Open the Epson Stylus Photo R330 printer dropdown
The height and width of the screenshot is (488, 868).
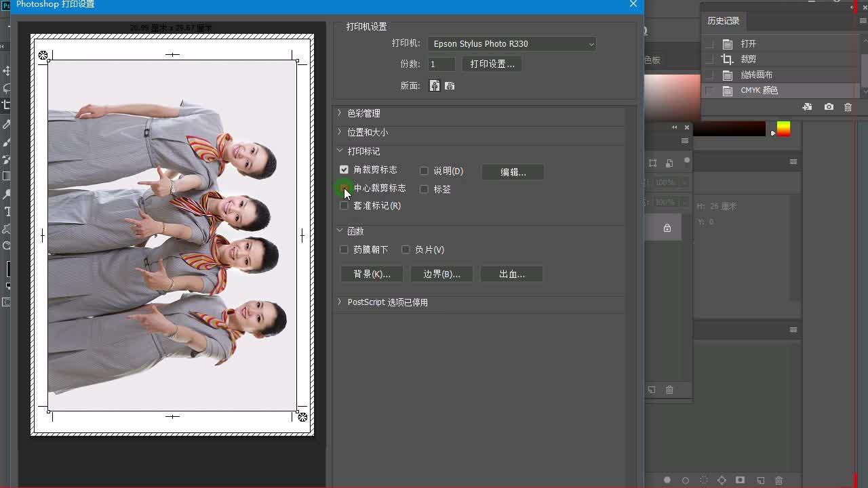tap(512, 43)
